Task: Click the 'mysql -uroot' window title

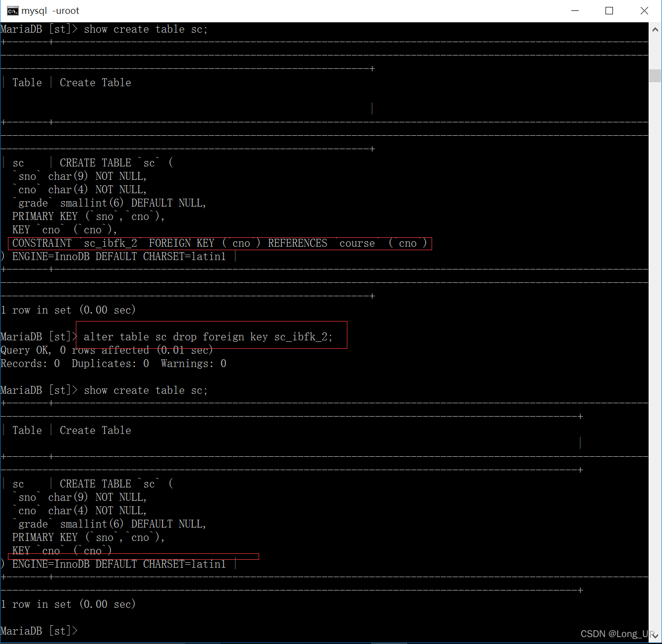Action: pyautogui.click(x=50, y=11)
